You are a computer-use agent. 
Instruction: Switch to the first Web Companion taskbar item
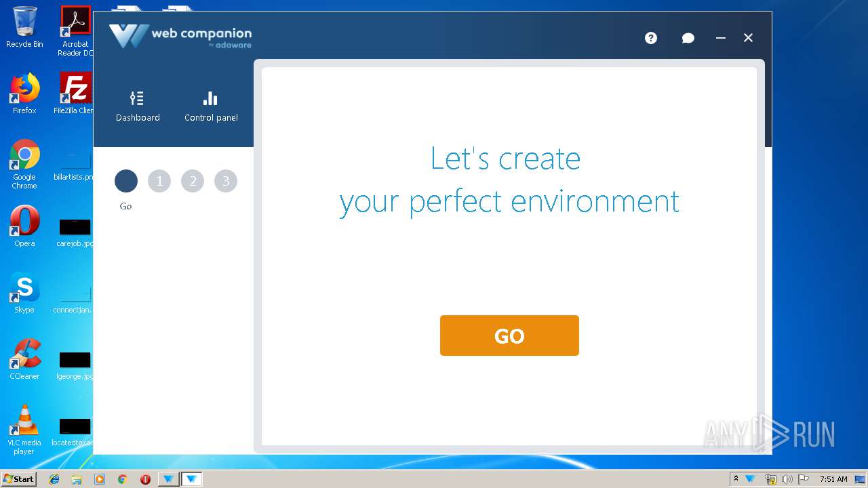coord(168,479)
